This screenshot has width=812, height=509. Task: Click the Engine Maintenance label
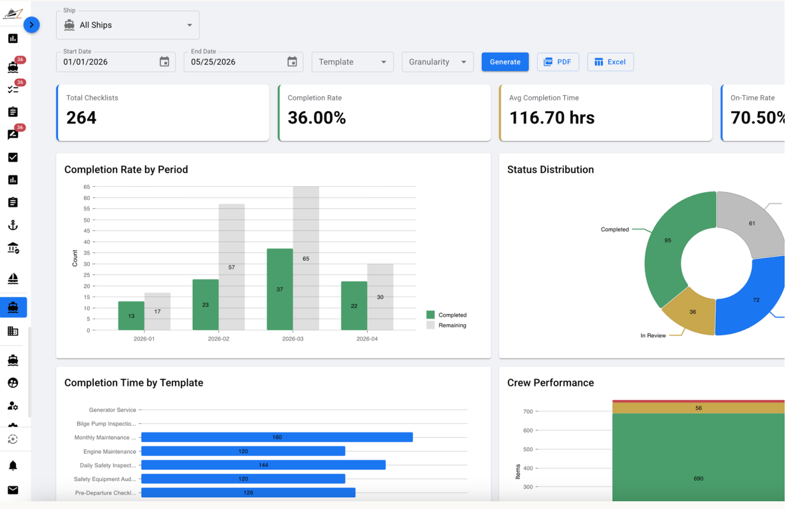(109, 451)
